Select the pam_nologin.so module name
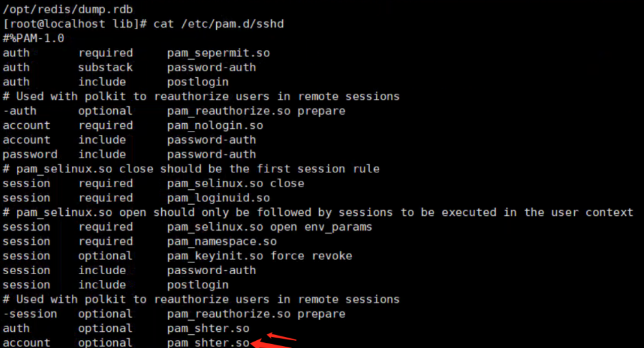 click(215, 126)
